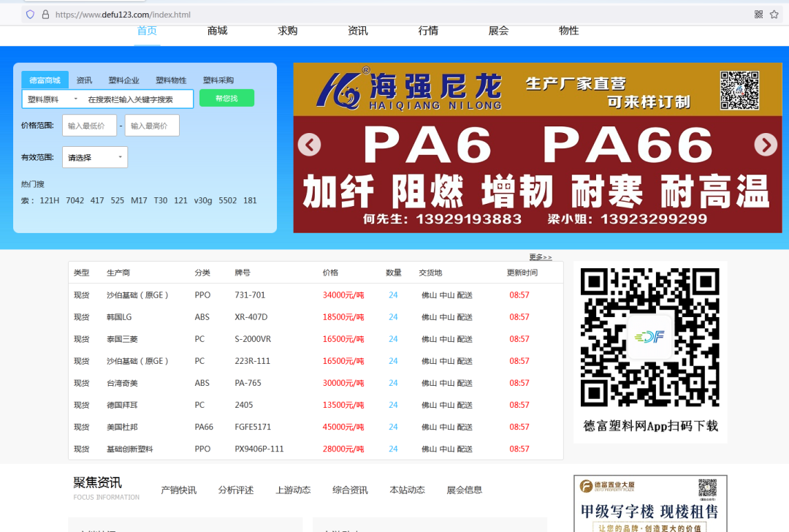This screenshot has height=532, width=789.
Task: Switch to the 产销快讯 news tab
Action: 179,490
